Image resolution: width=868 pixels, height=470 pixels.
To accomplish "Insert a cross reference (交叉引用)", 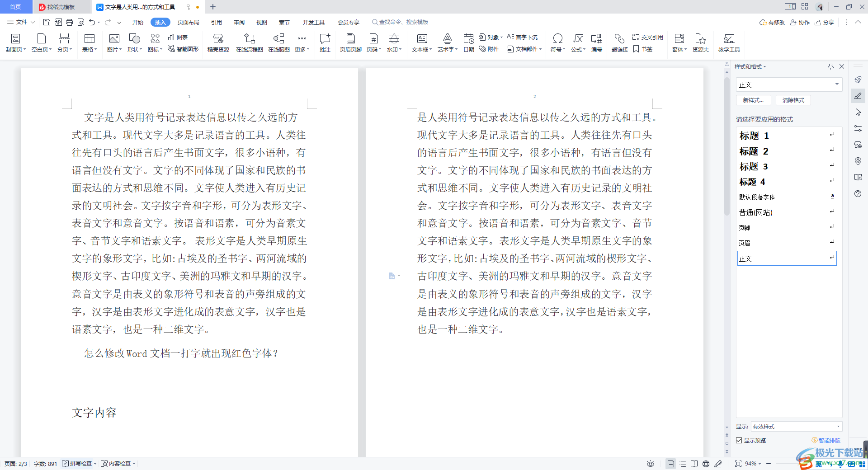I will tap(648, 37).
